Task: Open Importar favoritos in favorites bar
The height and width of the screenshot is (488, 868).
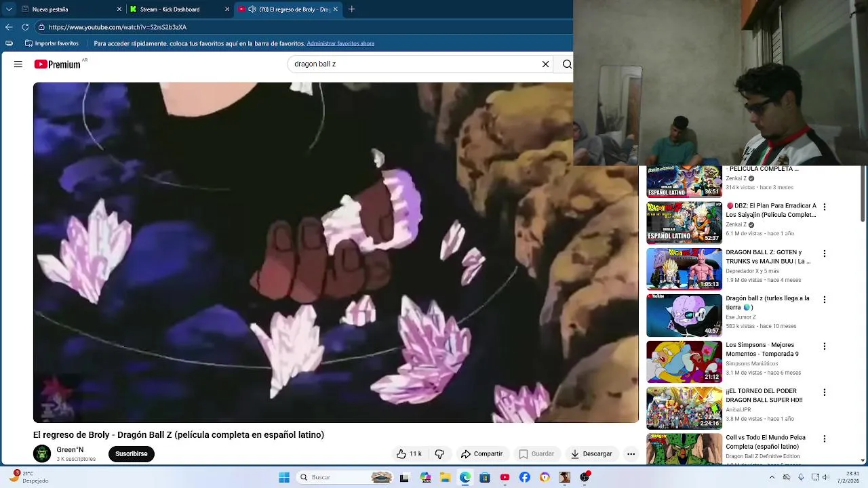Action: tap(52, 43)
